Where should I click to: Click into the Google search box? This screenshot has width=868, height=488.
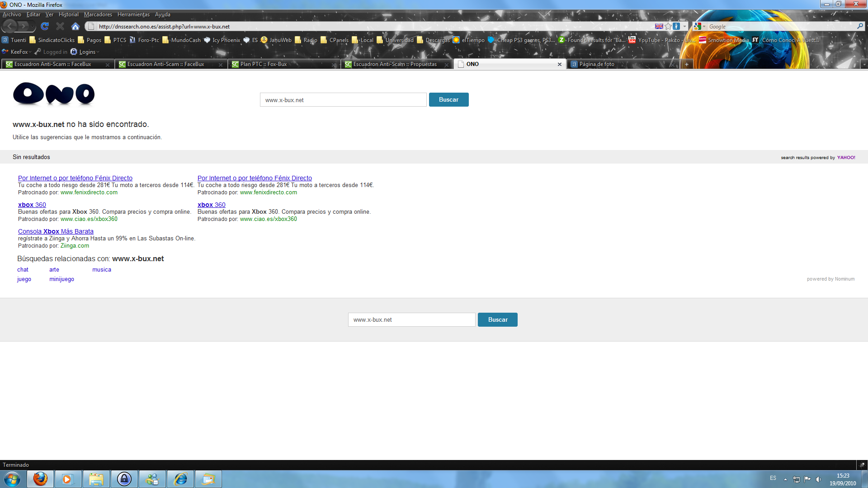pyautogui.click(x=781, y=26)
